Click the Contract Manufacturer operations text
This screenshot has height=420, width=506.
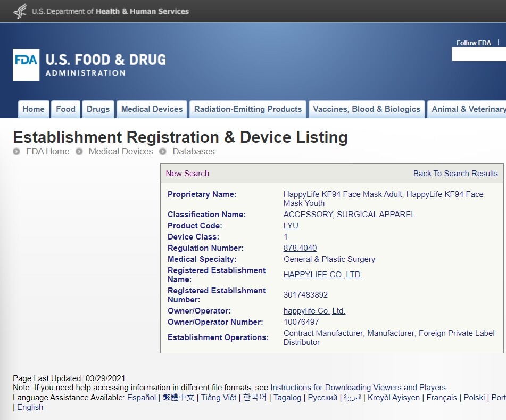389,337
